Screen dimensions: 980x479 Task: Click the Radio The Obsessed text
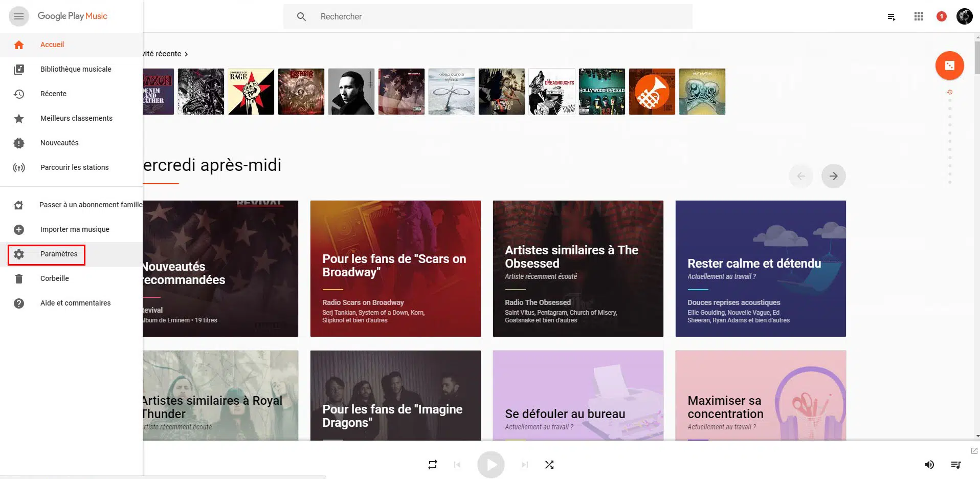538,303
